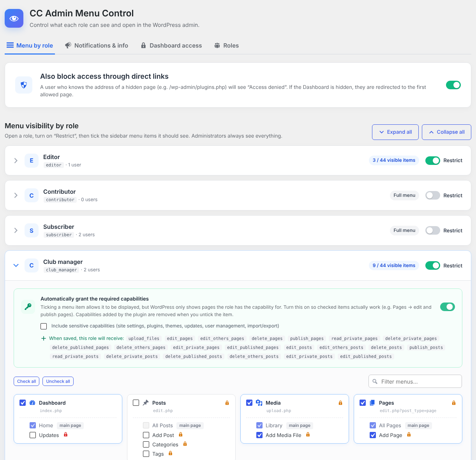The width and height of the screenshot is (476, 460).
Task: Click the orange lock in Media header
Action: click(x=340, y=403)
